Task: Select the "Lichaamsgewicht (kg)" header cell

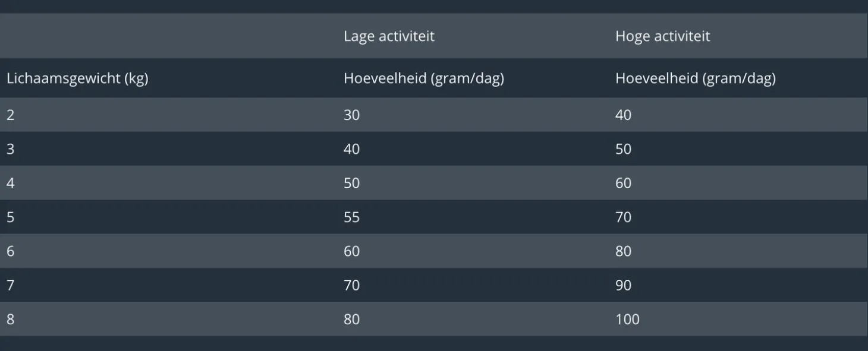Action: [x=77, y=78]
